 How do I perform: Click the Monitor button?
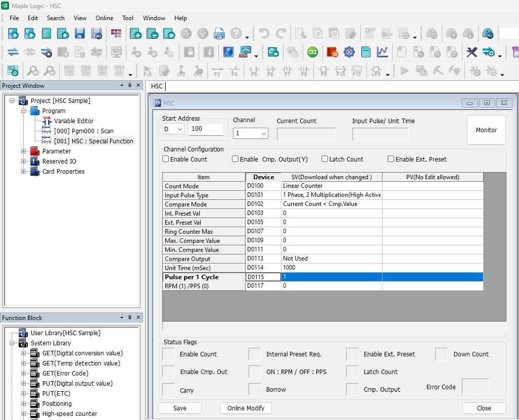click(x=486, y=130)
